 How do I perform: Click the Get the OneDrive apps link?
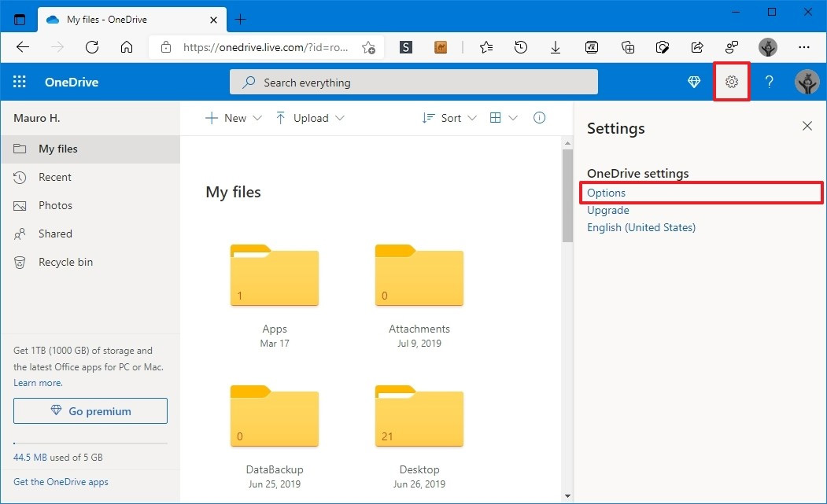[x=61, y=482]
